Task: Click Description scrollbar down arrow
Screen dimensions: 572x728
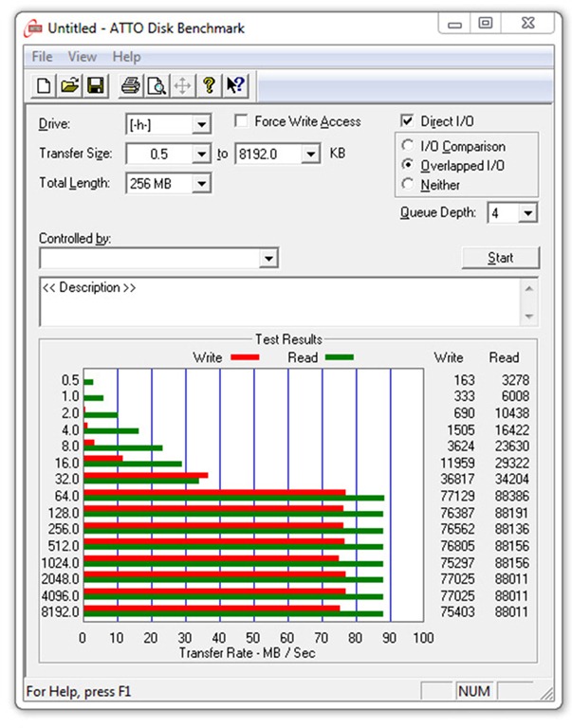Action: [x=528, y=317]
